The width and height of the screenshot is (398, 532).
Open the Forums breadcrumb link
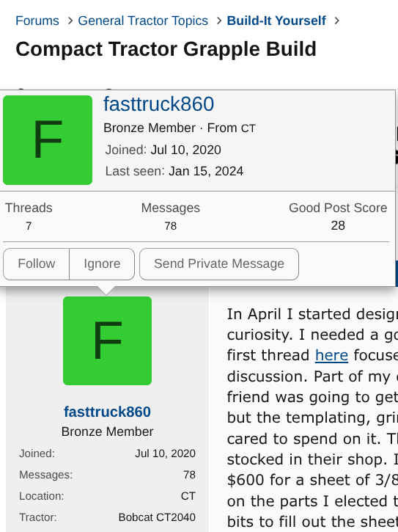(37, 21)
